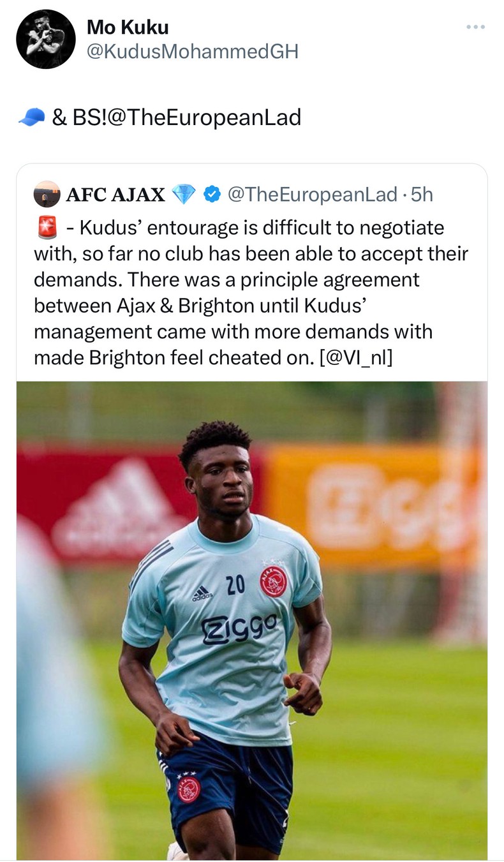The width and height of the screenshot is (504, 862).
Task: Tap the blue cap emoji in tweet
Action: (31, 117)
